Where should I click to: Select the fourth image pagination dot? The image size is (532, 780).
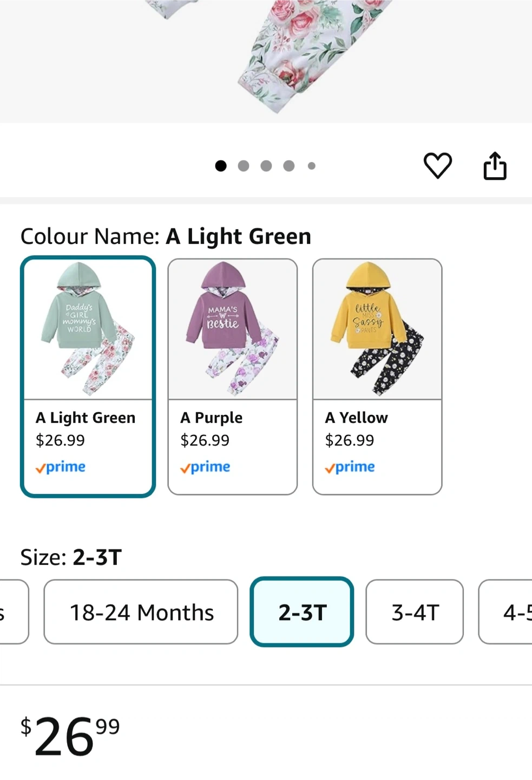pyautogui.click(x=289, y=166)
